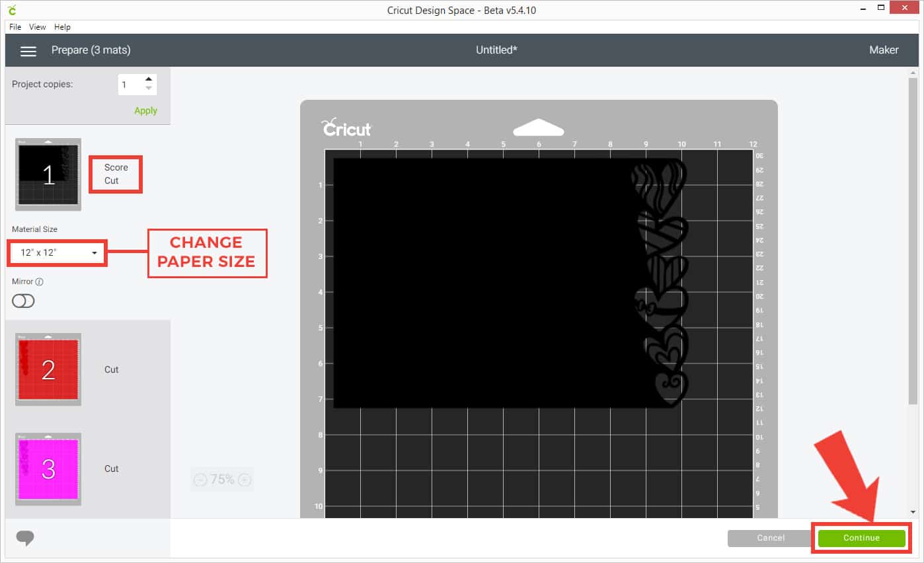Increase project copies with up arrow
Image resolution: width=924 pixels, height=563 pixels.
(x=149, y=79)
